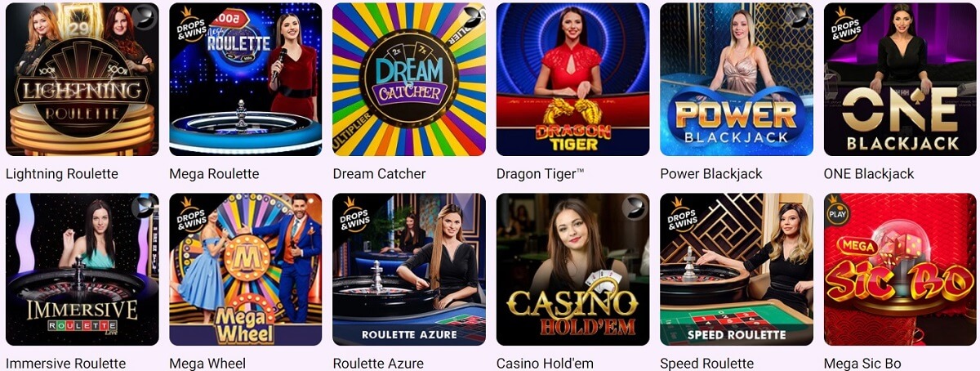Click provider logo icon on Lightning Roulette tile
This screenshot has width=980, height=371.
pyautogui.click(x=144, y=16)
